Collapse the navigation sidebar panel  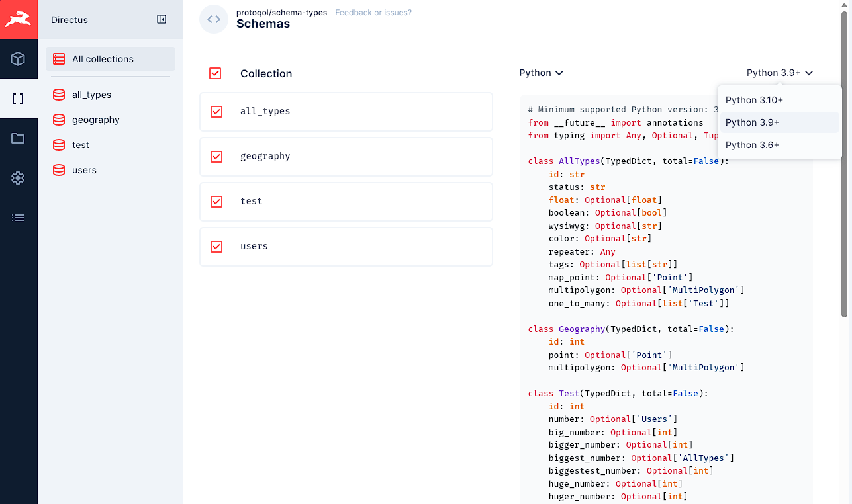click(x=161, y=19)
